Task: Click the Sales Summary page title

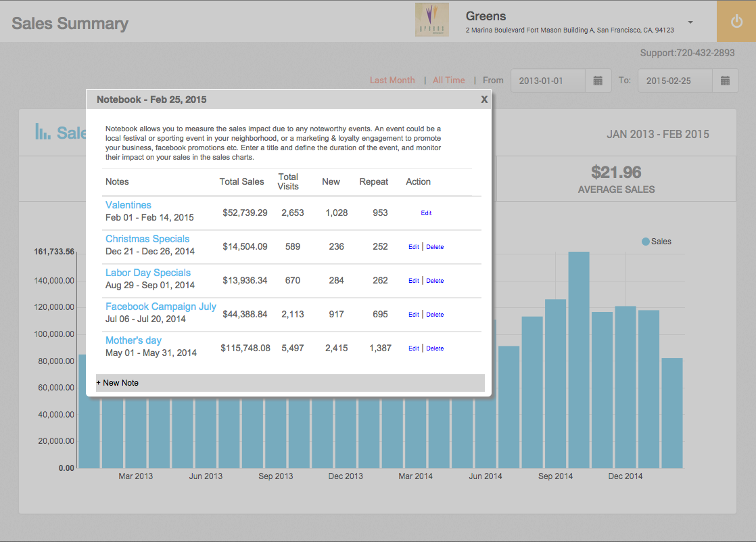Action: point(70,23)
